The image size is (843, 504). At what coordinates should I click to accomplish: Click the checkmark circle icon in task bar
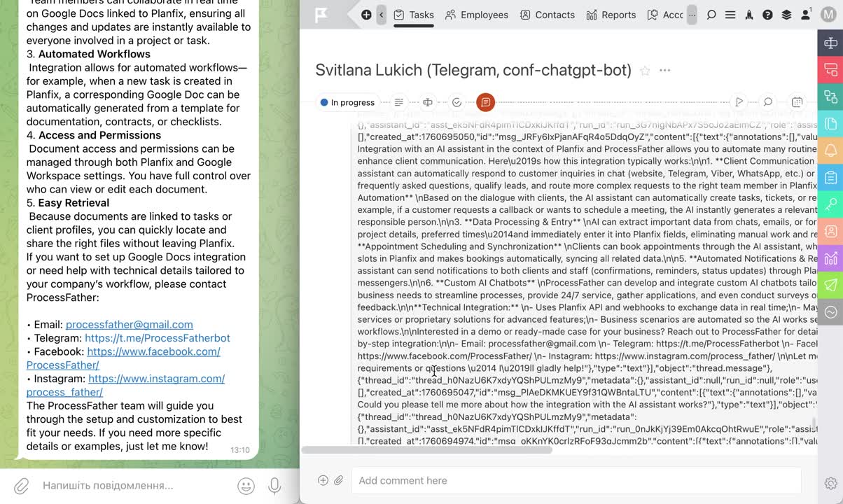(457, 102)
